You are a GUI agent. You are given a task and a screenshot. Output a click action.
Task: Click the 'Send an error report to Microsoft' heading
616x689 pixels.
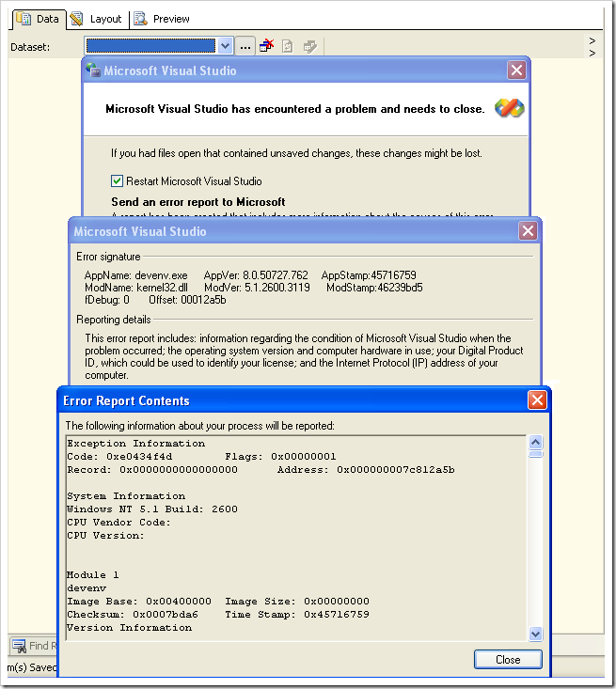point(197,202)
